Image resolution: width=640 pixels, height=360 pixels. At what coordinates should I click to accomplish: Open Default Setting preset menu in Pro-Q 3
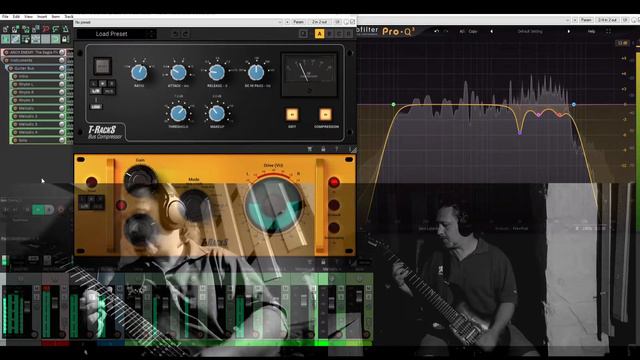tap(530, 31)
